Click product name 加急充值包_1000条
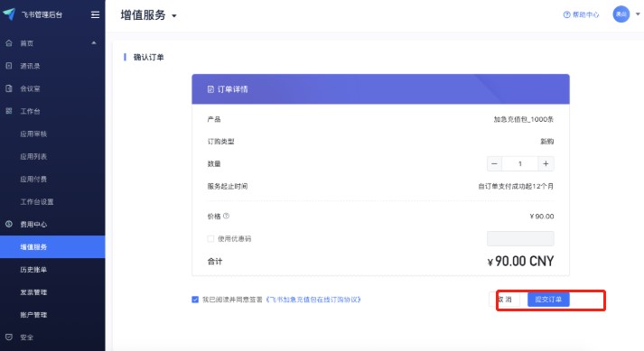 [x=523, y=119]
